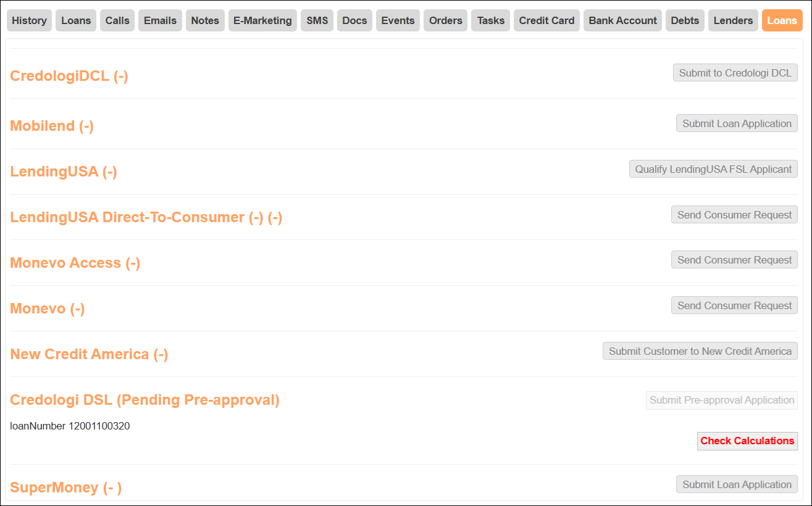812x506 pixels.
Task: Select the Tasks tab
Action: pyautogui.click(x=491, y=20)
